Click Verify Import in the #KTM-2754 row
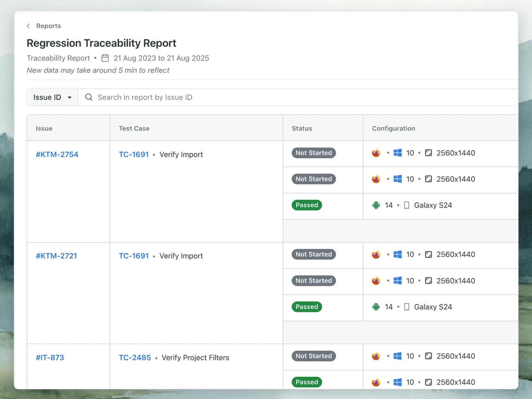532x399 pixels. click(181, 154)
